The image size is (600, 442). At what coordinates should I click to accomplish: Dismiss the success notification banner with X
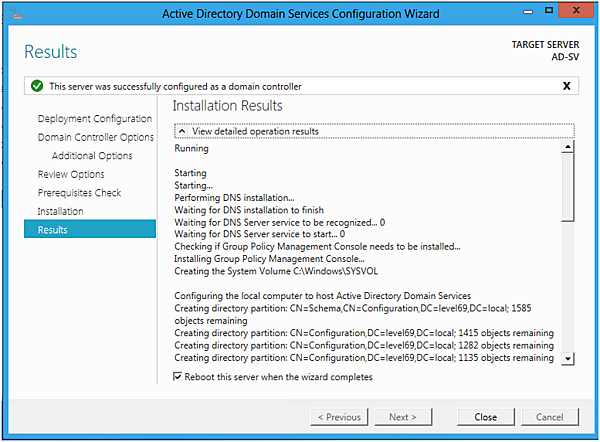[x=567, y=86]
